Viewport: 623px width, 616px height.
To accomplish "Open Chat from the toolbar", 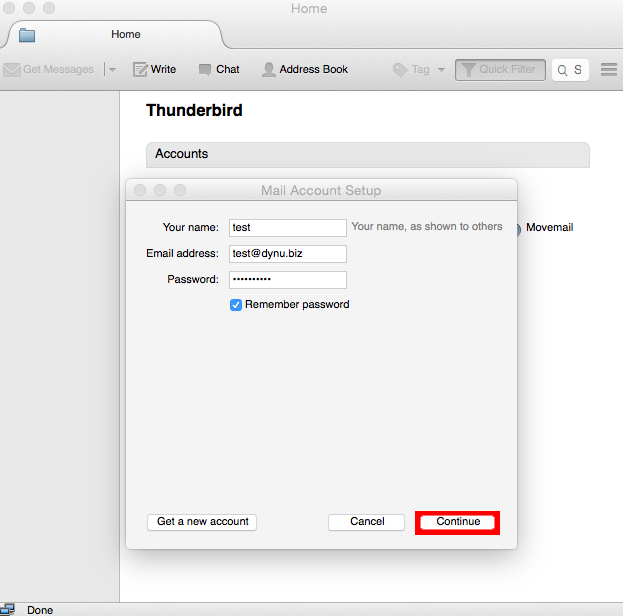I will [219, 69].
